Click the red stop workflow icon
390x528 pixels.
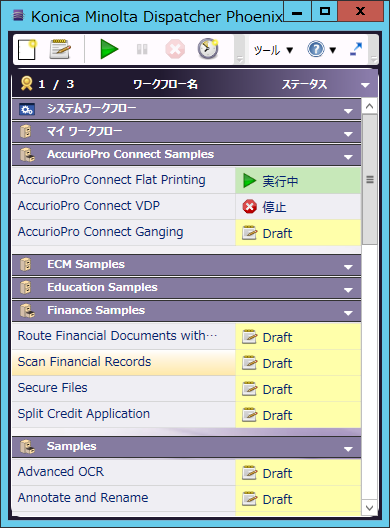tap(175, 49)
